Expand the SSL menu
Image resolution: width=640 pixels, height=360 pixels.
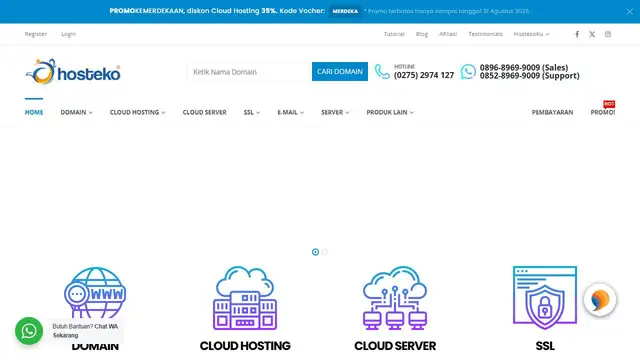(252, 112)
